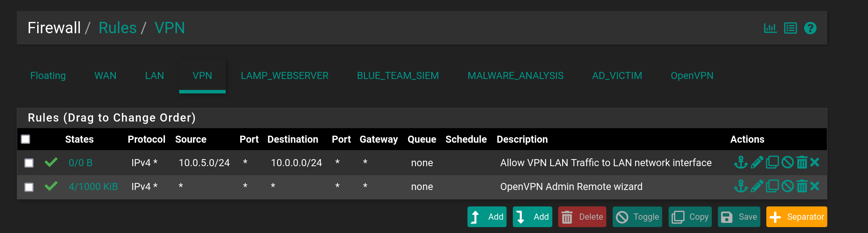
Task: Open the 4/1000 KiB states link
Action: pos(93,186)
